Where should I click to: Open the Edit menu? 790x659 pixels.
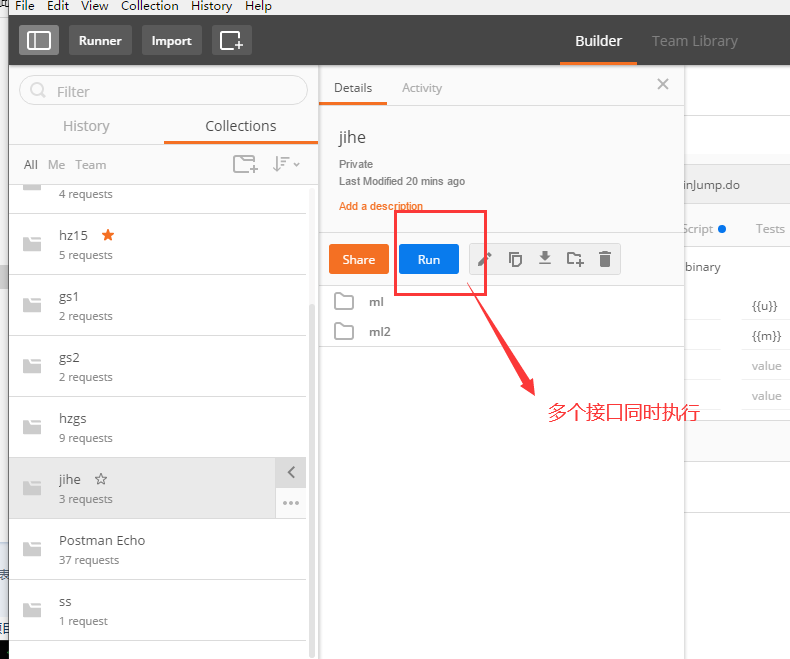click(x=58, y=6)
